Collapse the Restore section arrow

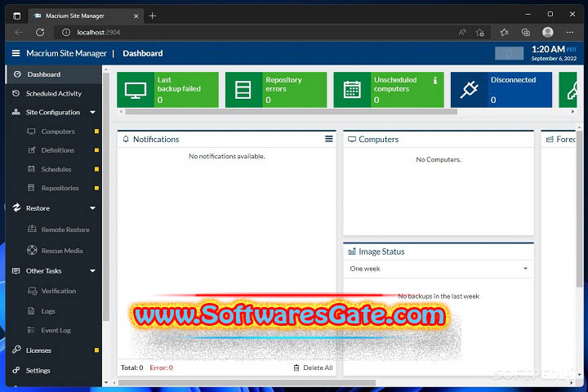(92, 208)
